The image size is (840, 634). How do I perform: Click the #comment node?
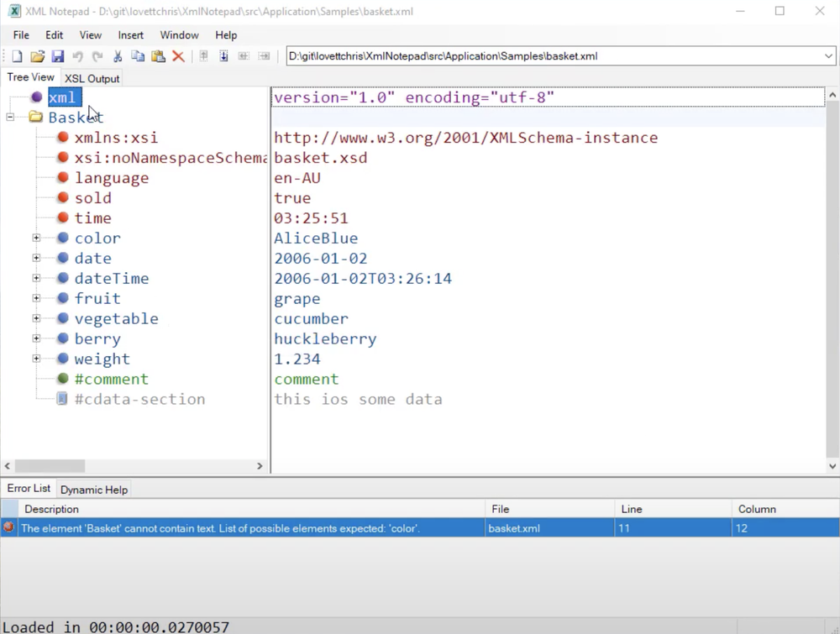tap(112, 379)
